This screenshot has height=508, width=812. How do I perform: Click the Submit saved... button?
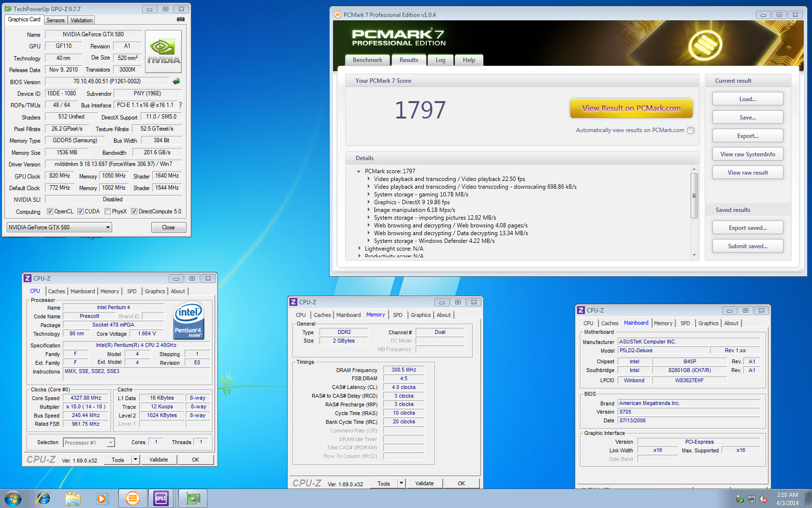point(748,246)
